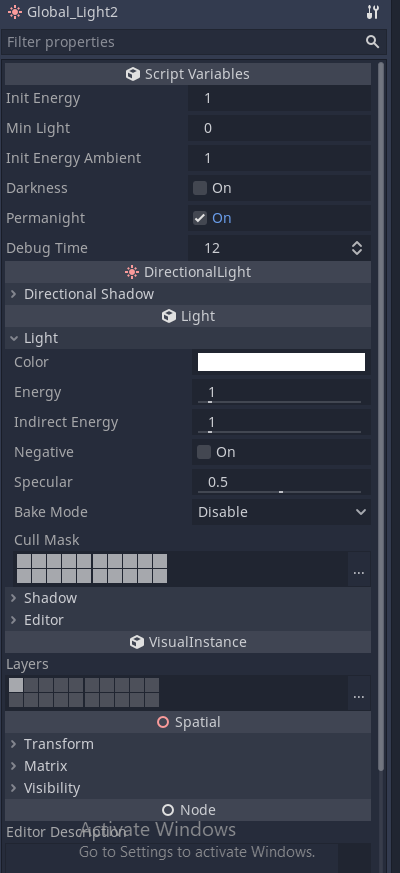400x873 pixels.
Task: Click the Specular slider
Action: click(x=281, y=482)
